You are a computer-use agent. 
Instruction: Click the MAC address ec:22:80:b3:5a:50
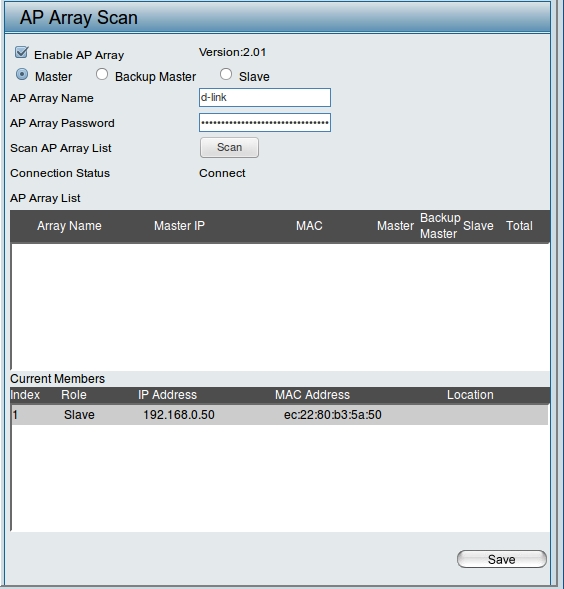[333, 415]
